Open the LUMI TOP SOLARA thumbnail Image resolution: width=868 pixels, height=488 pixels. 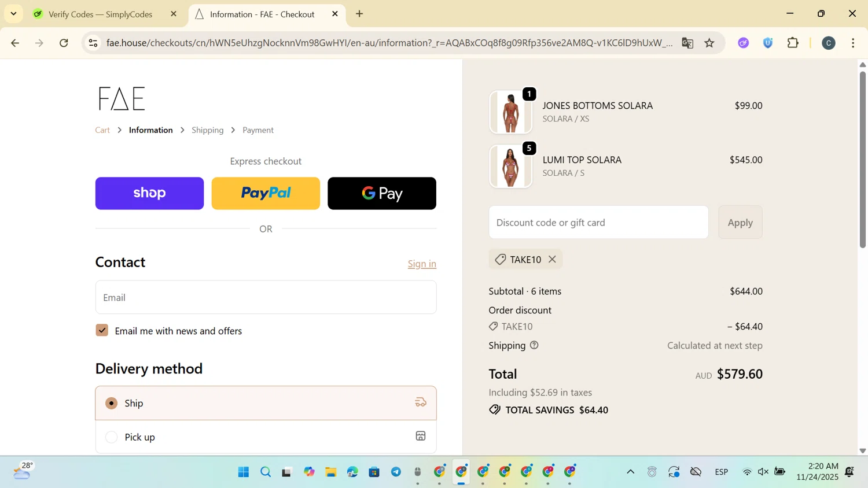pyautogui.click(x=510, y=167)
